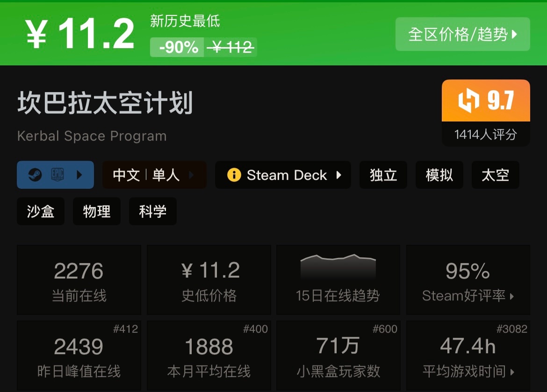This screenshot has height=392, width=547.
Task: Open the 1414人评分 ratings count
Action: pyautogui.click(x=486, y=134)
